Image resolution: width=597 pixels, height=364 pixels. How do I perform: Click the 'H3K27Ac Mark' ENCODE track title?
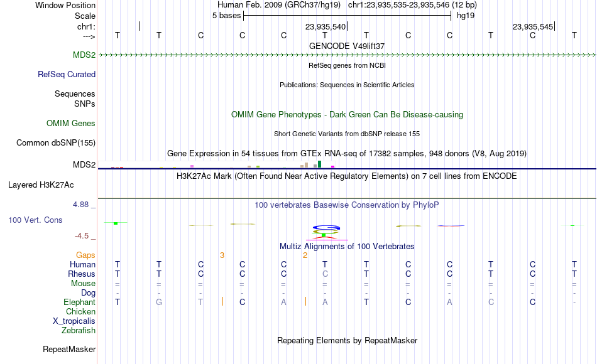coord(347,176)
